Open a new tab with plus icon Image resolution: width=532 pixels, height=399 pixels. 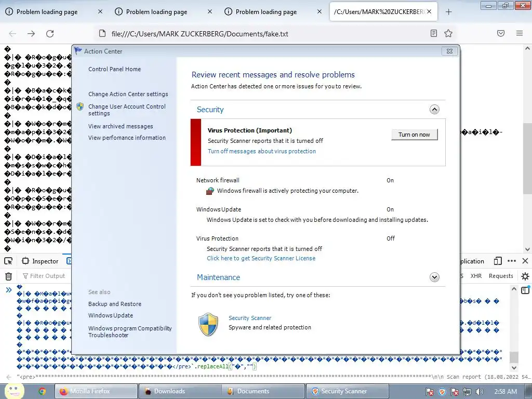448,12
